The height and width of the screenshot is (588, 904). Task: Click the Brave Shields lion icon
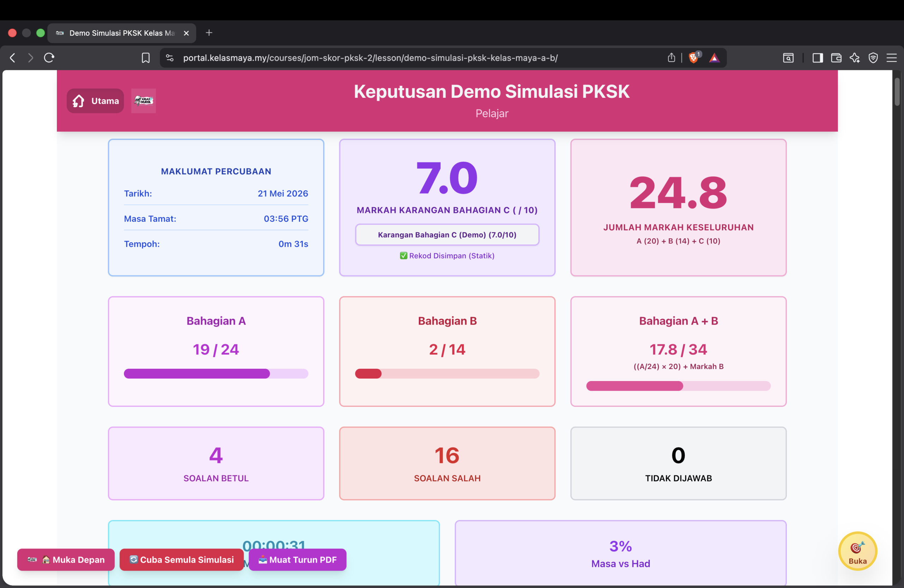[694, 58]
